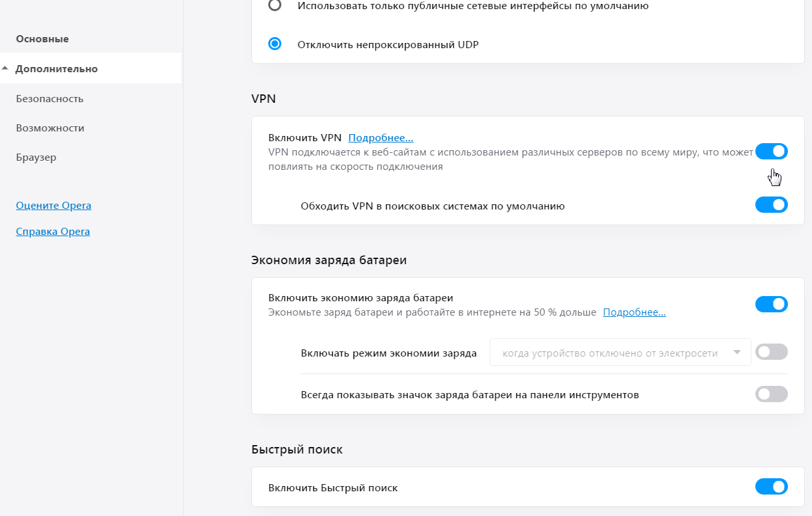Disable the battery saver main toggle
The height and width of the screenshot is (516, 812).
[x=771, y=305]
